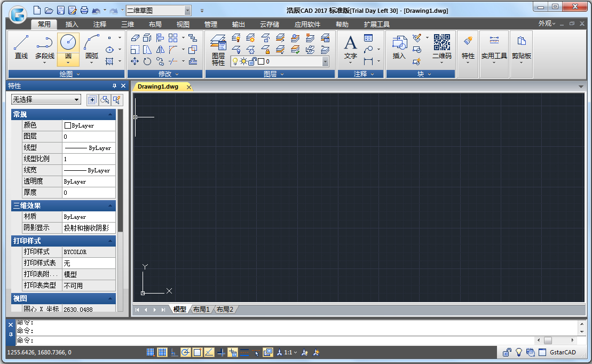Click the Save icon in quick access toolbar
Screen dimensions: 592x364
tap(61, 10)
